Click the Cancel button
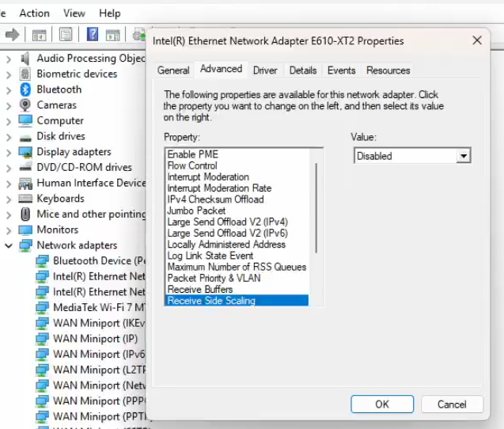Screen dimensions: 504x429 click(x=452, y=404)
